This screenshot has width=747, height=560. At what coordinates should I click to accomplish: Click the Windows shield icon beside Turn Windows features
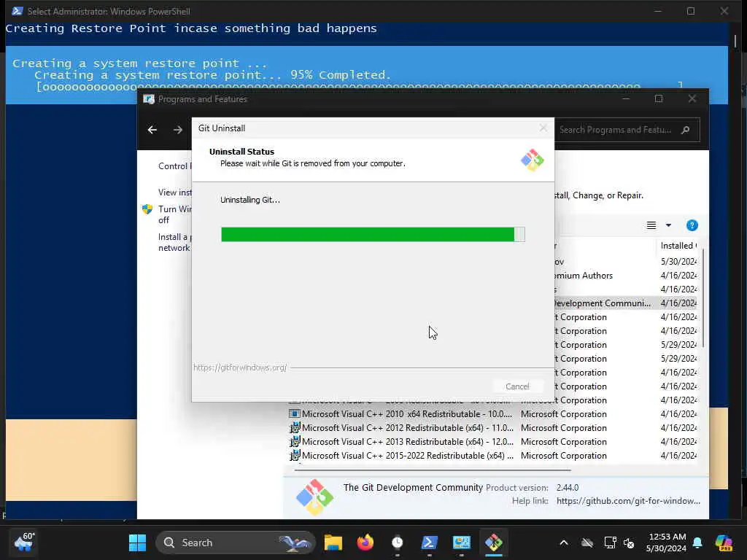pos(147,209)
